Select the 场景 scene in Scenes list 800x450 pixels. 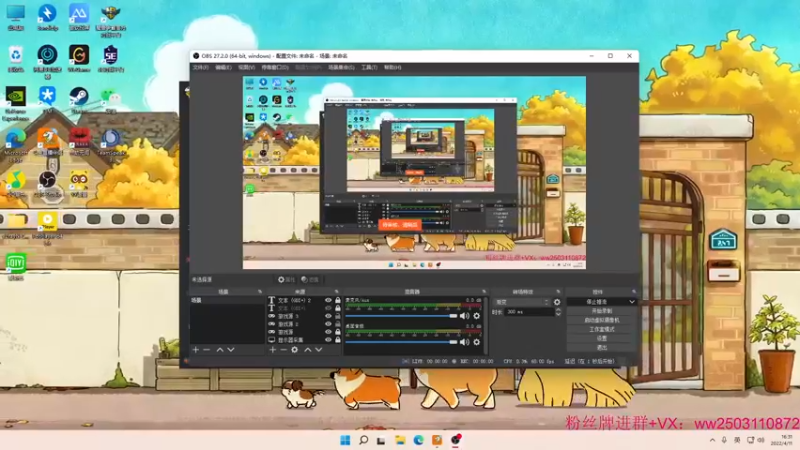click(228, 301)
